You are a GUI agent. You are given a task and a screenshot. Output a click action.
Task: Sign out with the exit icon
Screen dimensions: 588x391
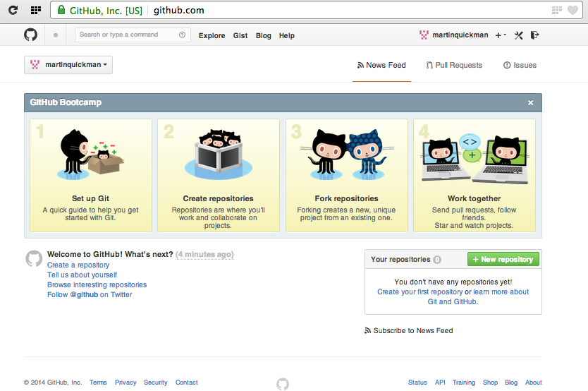tap(534, 35)
